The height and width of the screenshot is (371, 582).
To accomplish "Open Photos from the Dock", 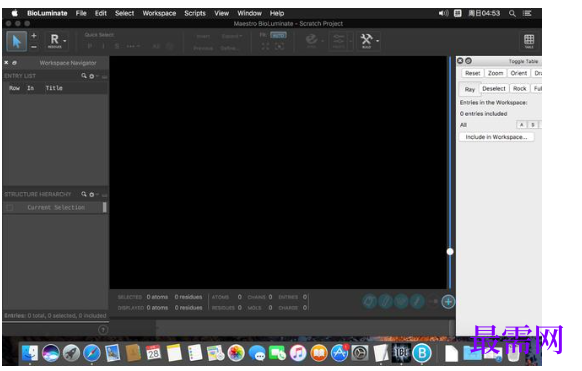I will click(236, 352).
